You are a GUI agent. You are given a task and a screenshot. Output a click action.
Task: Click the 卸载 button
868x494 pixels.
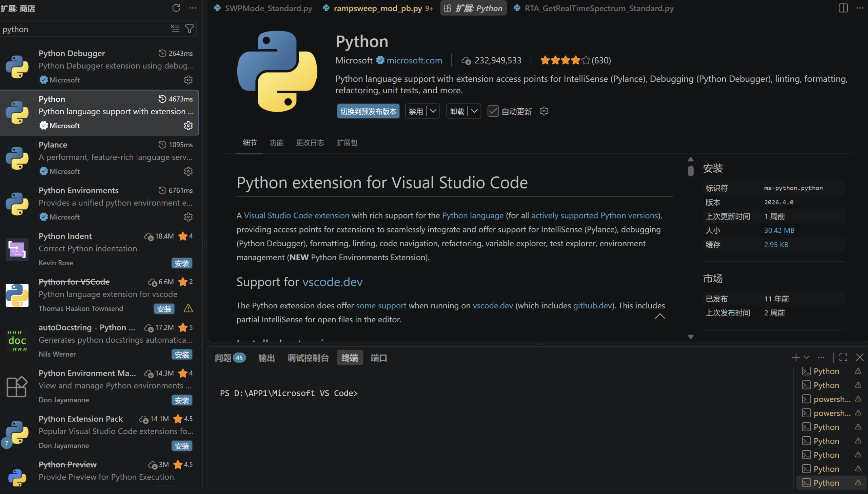(457, 111)
